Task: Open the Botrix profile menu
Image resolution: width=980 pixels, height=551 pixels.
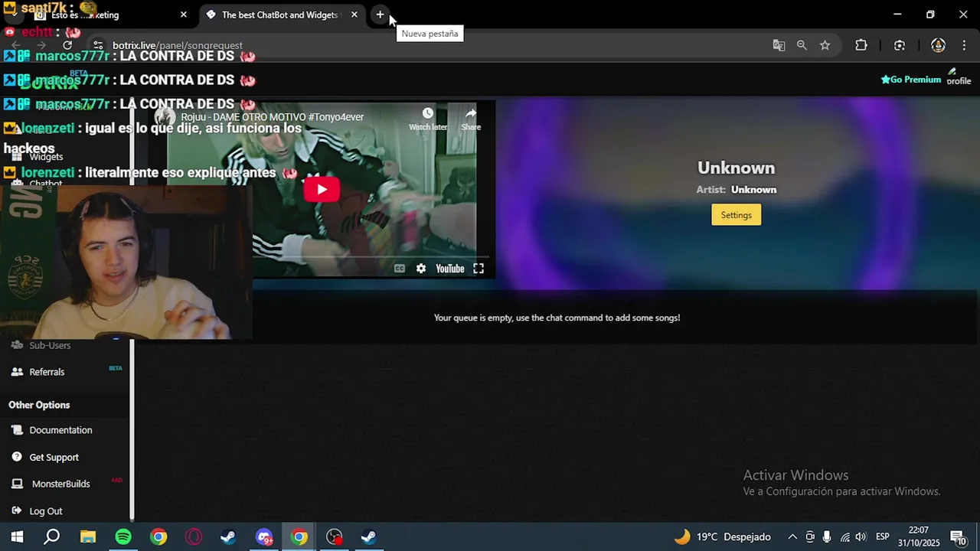Action: [x=959, y=77]
